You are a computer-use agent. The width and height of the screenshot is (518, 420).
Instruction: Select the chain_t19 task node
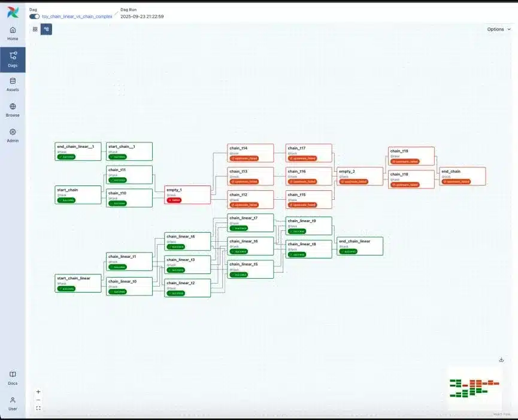pyautogui.click(x=411, y=156)
